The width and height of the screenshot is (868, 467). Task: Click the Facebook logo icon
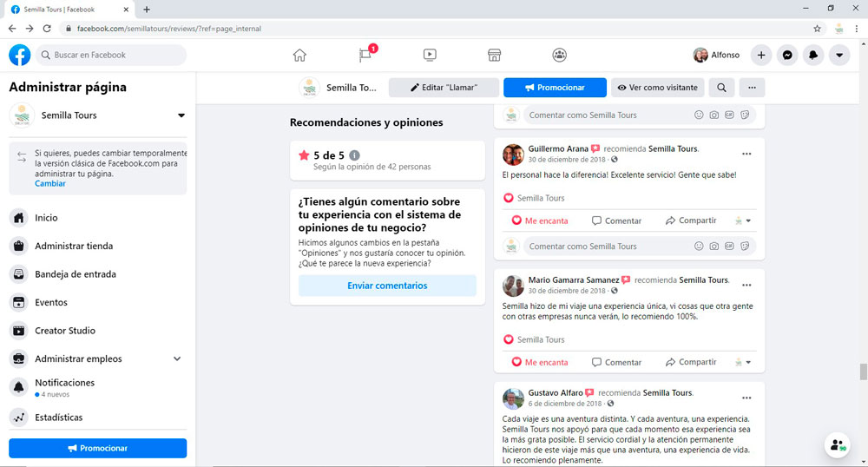tap(19, 55)
